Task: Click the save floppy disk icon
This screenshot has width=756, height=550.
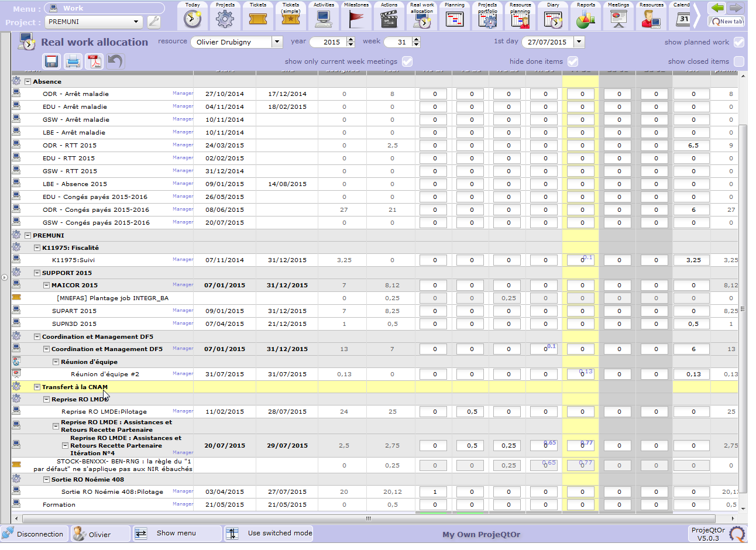Action: coord(51,61)
